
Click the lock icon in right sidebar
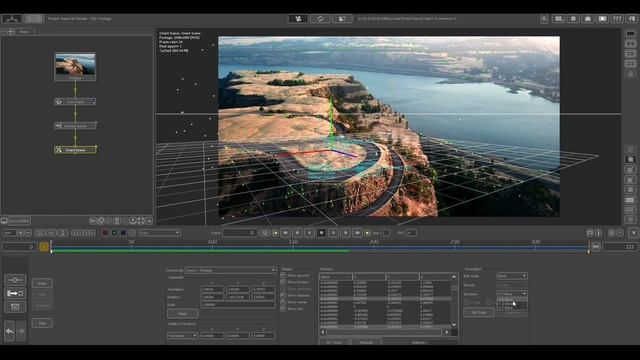pyautogui.click(x=631, y=74)
